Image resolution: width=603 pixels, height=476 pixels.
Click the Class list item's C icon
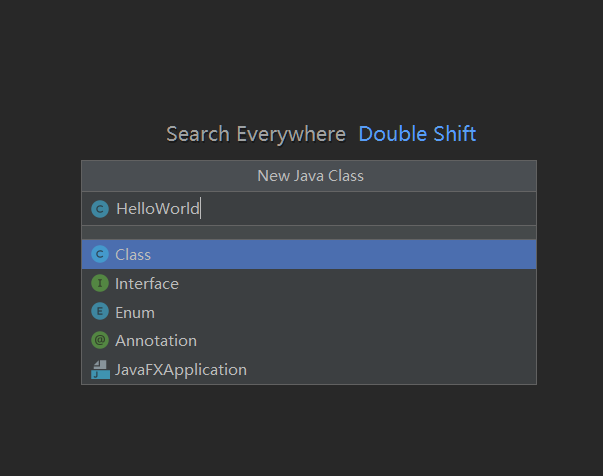tap(100, 254)
